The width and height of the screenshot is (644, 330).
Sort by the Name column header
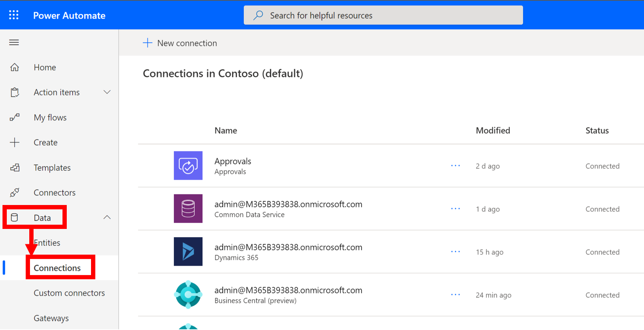click(x=226, y=130)
